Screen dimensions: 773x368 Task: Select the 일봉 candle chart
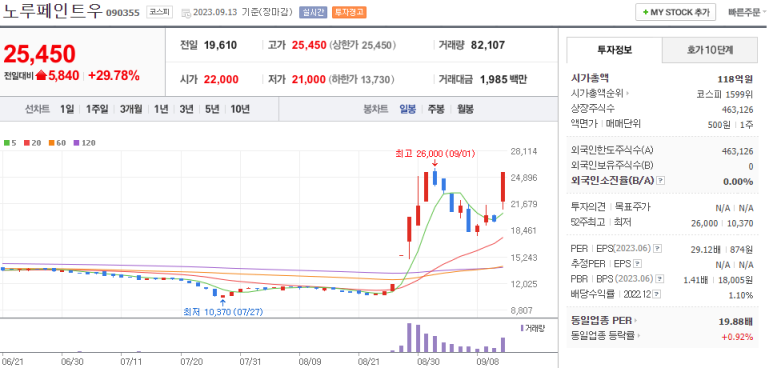tap(408, 109)
